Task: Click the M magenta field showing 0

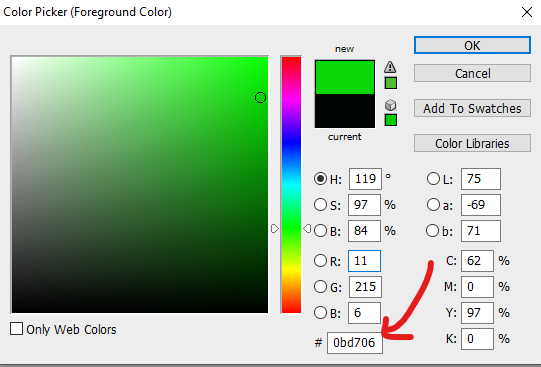Action: 477,287
